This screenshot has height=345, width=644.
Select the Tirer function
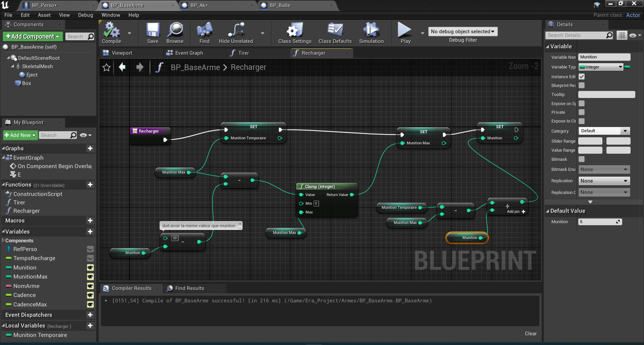pos(19,202)
